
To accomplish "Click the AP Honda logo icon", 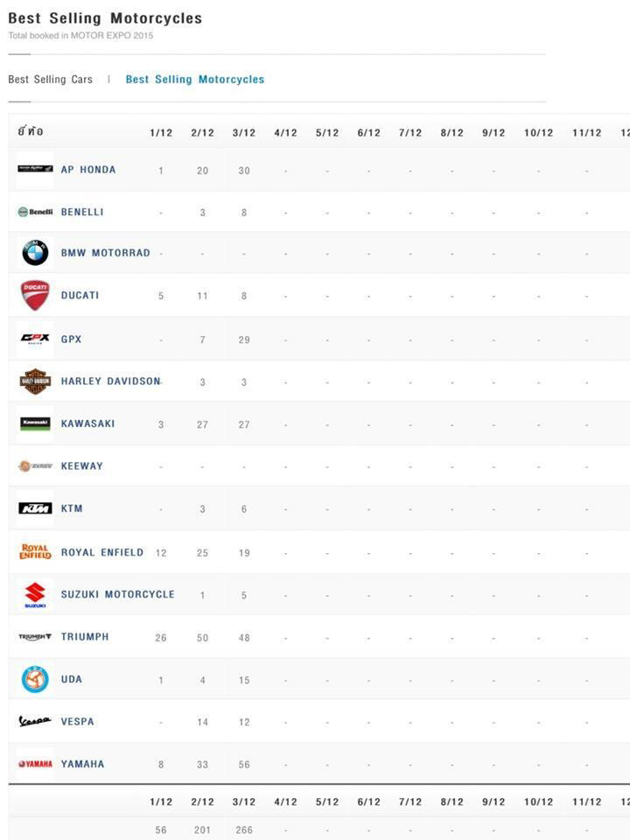I will tap(35, 169).
